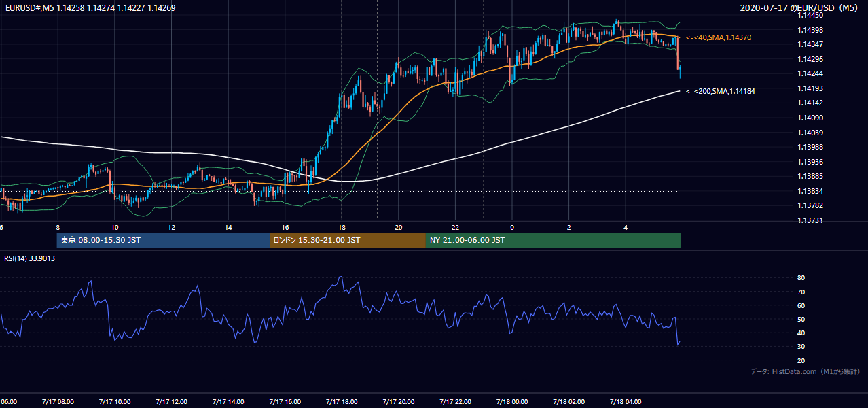
Task: Click price axis label 1.13988
Action: 811,147
